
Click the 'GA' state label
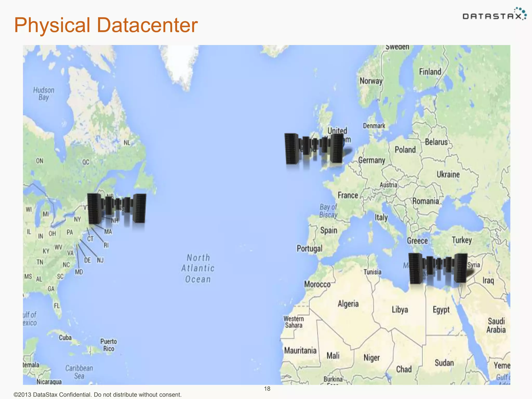pos(51,289)
